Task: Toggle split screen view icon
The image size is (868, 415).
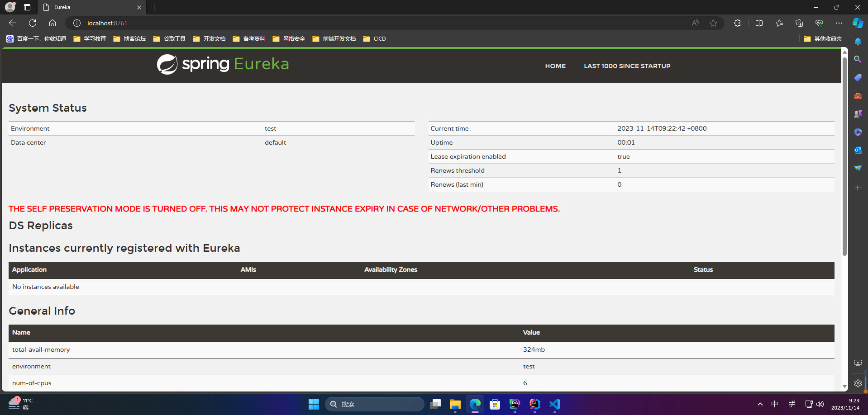Action: tap(759, 23)
